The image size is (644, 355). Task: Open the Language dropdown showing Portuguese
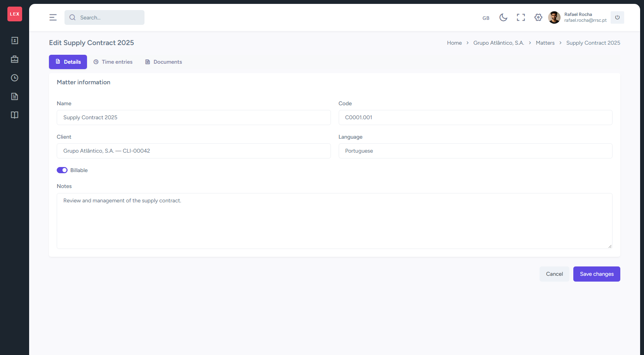click(x=475, y=151)
